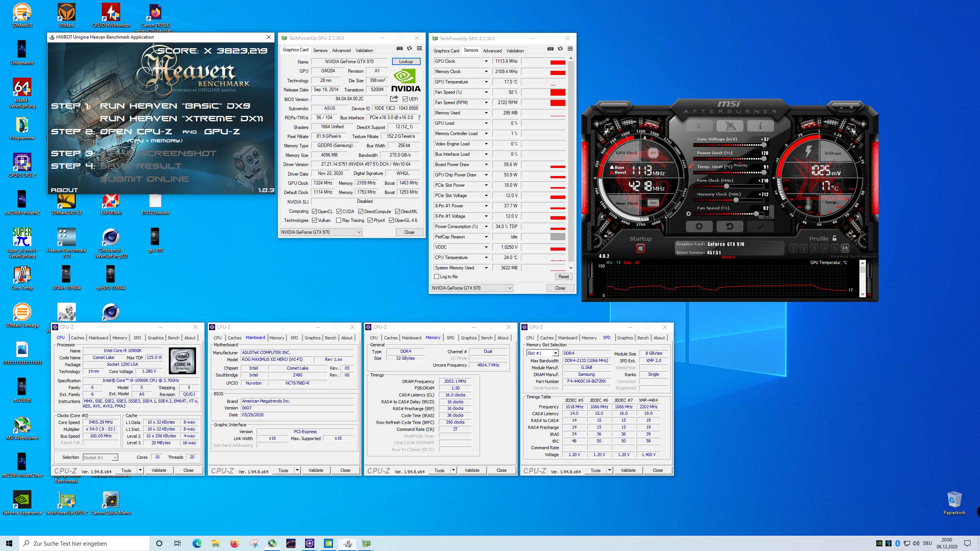Click the GPU-Z screenshot camera icon in Graphics Card window
The image size is (980, 551).
(x=399, y=49)
